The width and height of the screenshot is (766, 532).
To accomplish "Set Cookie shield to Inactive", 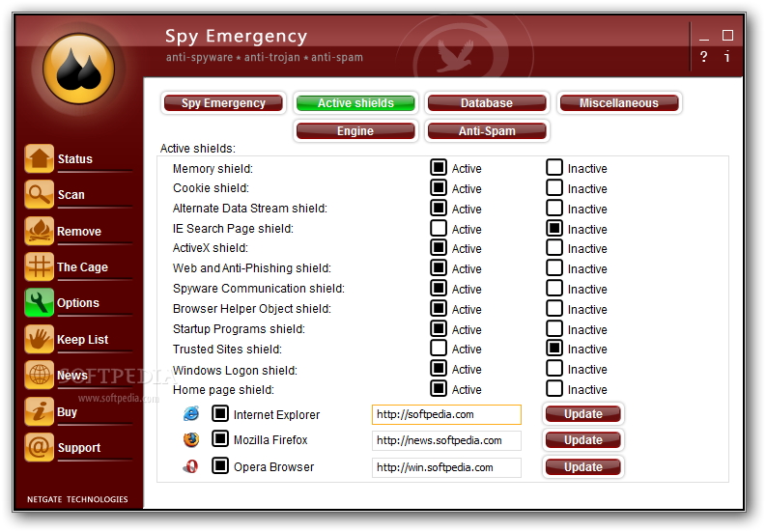I will click(554, 187).
